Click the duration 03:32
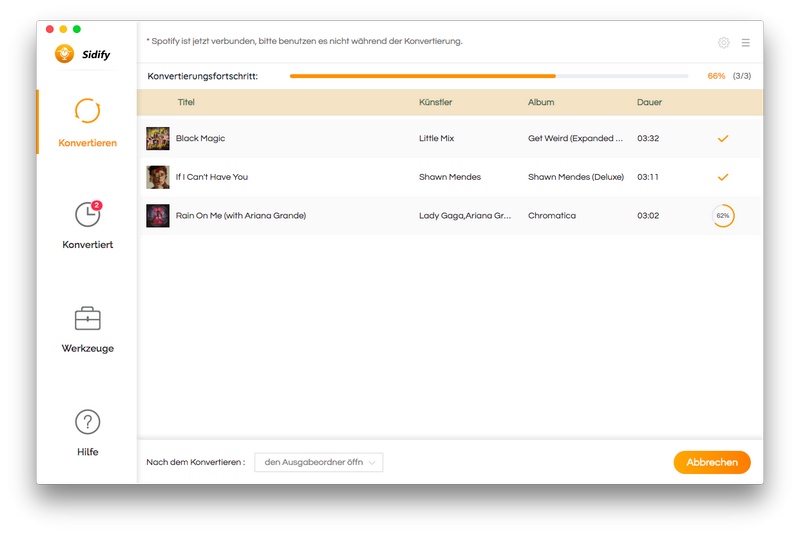This screenshot has width=800, height=536. 648,138
